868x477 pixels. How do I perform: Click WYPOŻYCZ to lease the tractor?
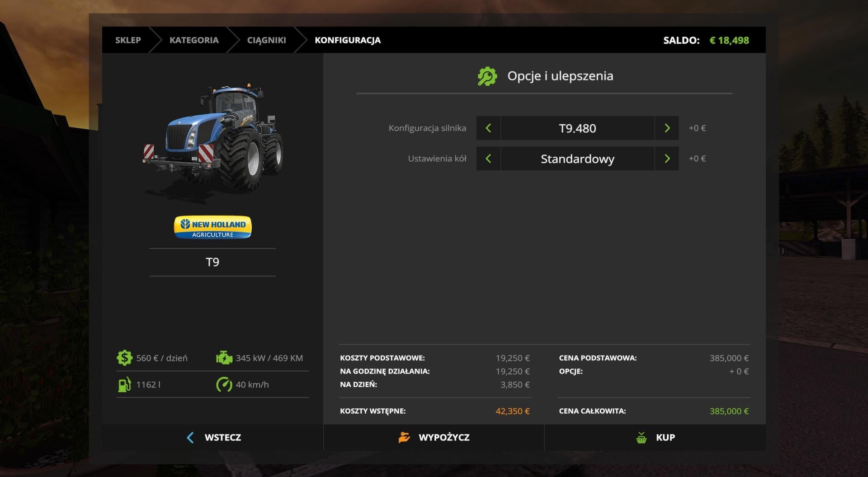(434, 437)
